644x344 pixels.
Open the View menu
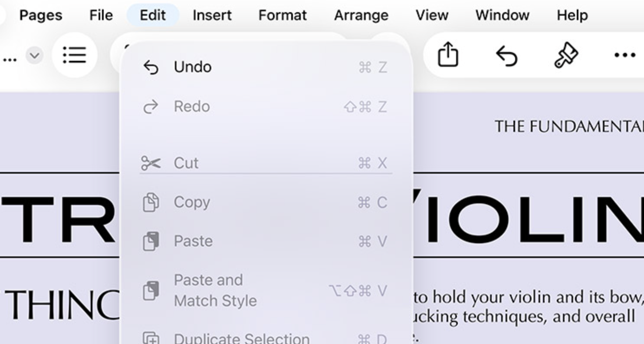pos(432,15)
